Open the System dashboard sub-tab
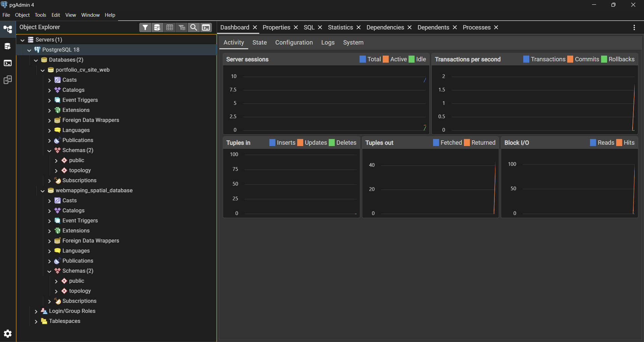The image size is (644, 342). 353,43
